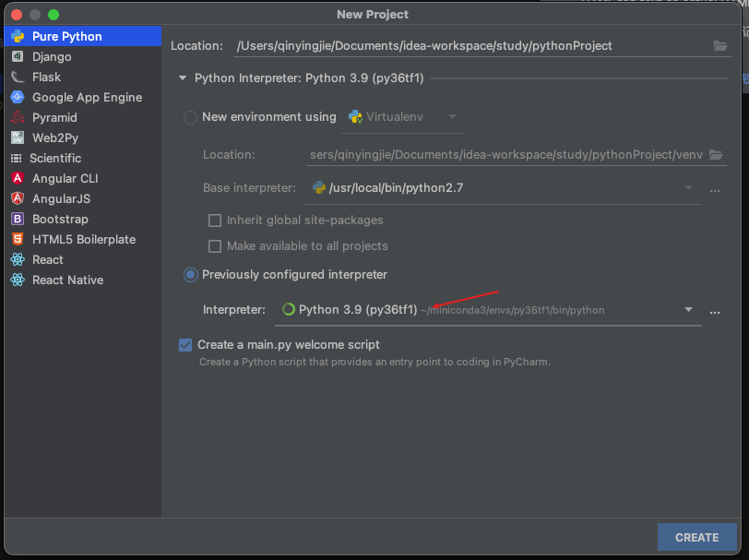This screenshot has height=560, width=749.
Task: Open the Interpreter dropdown arrow
Action: pos(688,310)
